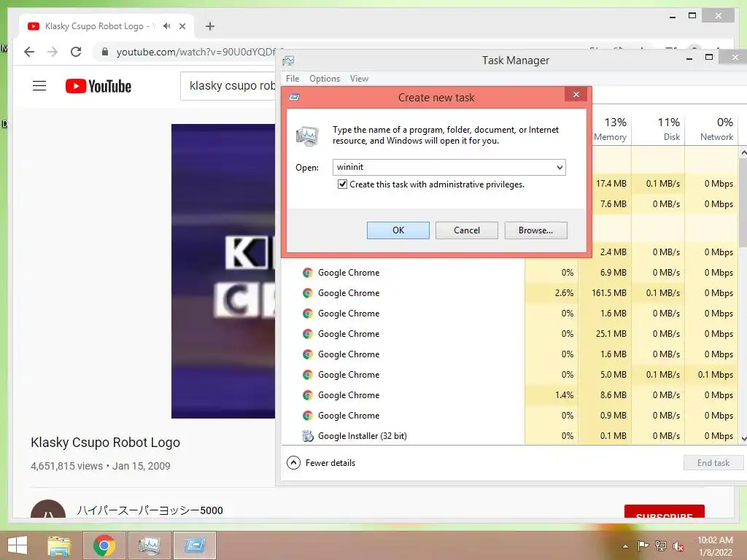Collapse Task Manager with Fewer details
The width and height of the screenshot is (747, 560).
[321, 463]
